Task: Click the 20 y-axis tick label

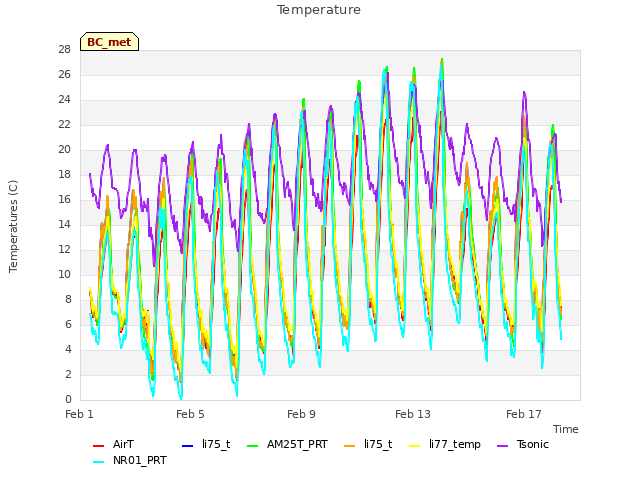Action: [64, 149]
